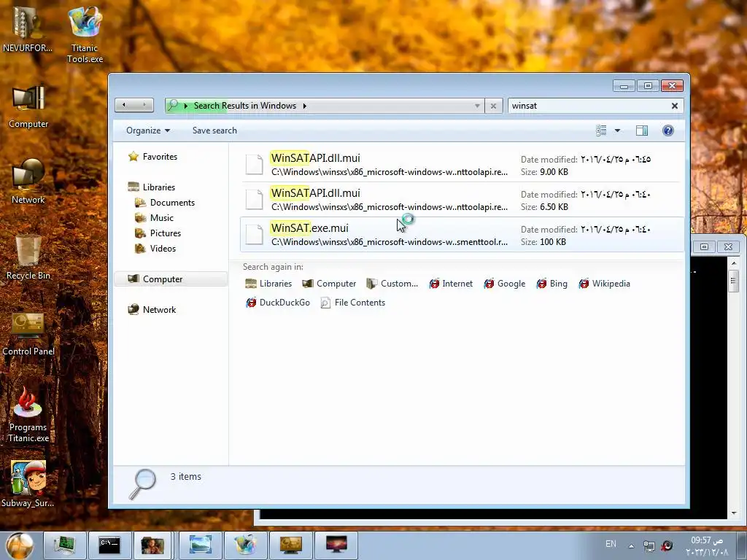Click the tray volume icon
This screenshot has height=560, width=747.
[x=667, y=545]
